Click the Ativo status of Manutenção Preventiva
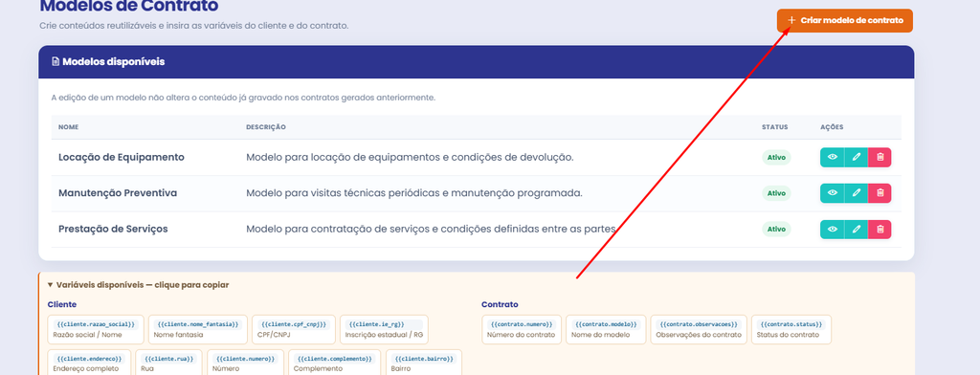The height and width of the screenshot is (375, 980). (776, 193)
